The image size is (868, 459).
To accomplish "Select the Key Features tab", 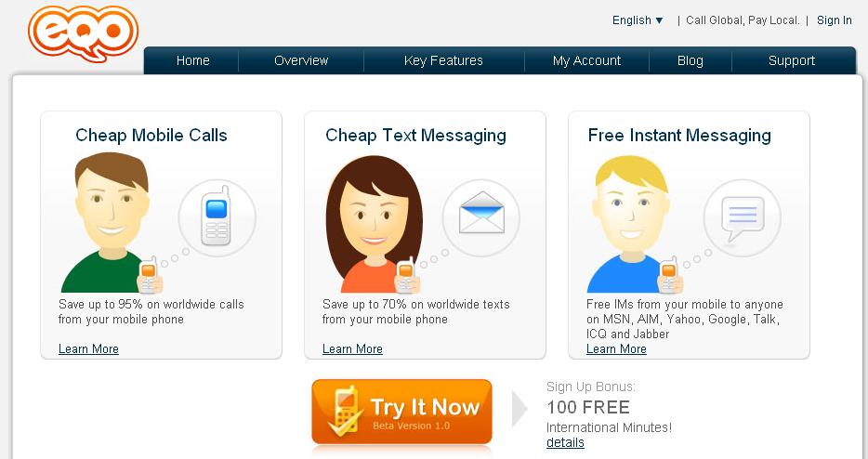I will pos(443,60).
